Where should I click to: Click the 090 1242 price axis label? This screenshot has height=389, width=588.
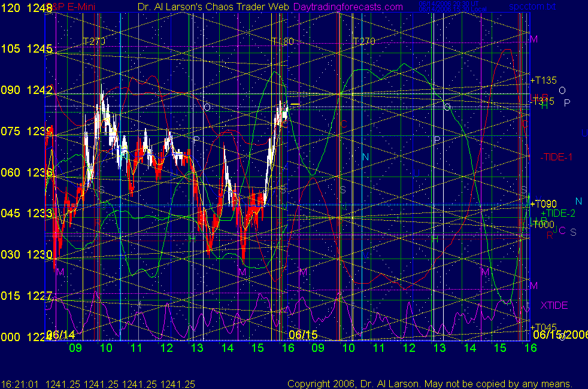26,90
